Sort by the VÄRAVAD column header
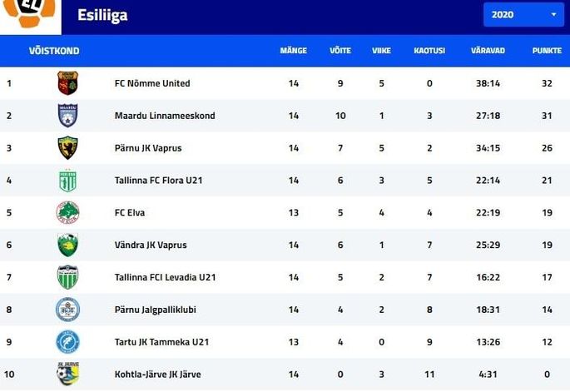570x392 pixels. click(488, 51)
